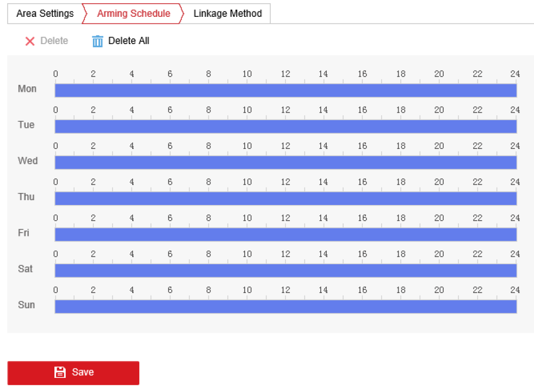Click the red X Delete icon

(30, 41)
